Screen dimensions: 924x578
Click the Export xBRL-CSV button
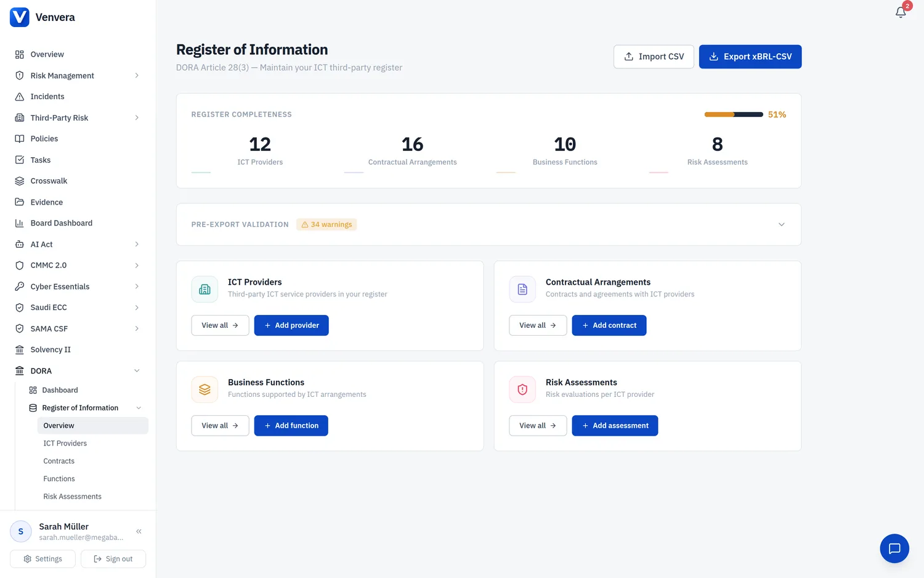(750, 57)
